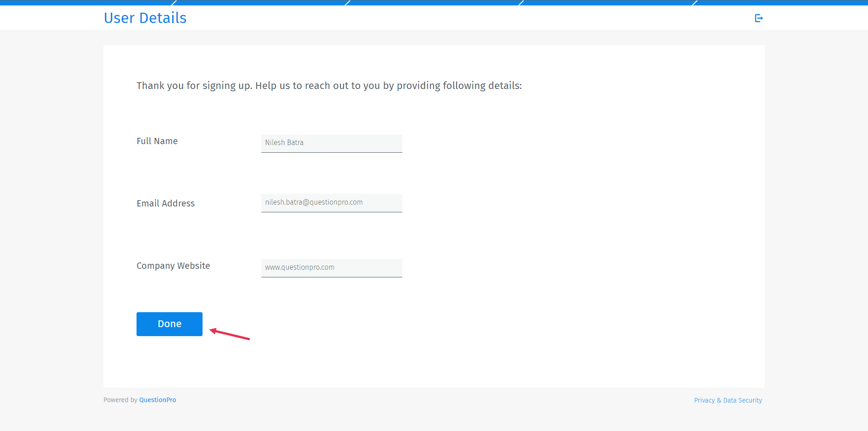Click the third progress bar segment

(434, 2)
